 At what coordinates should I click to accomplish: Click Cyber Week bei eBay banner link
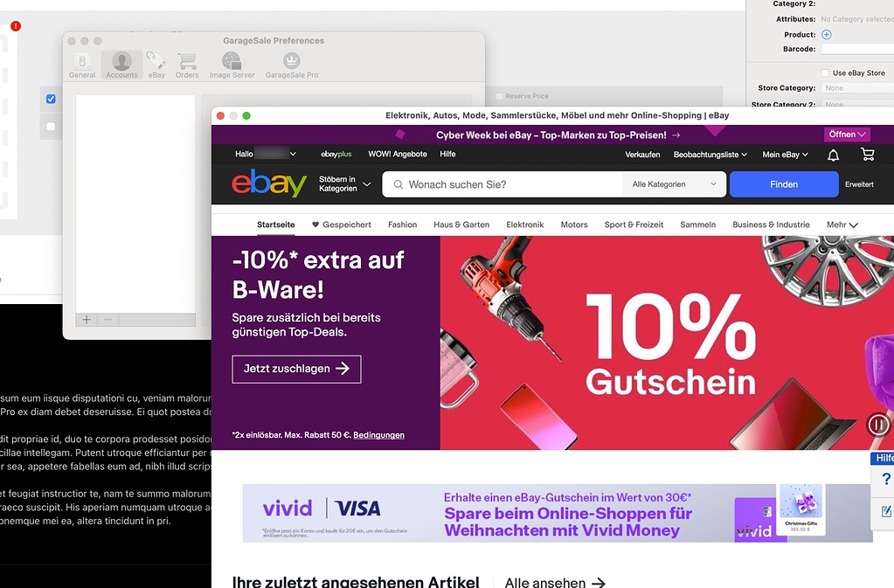(558, 135)
